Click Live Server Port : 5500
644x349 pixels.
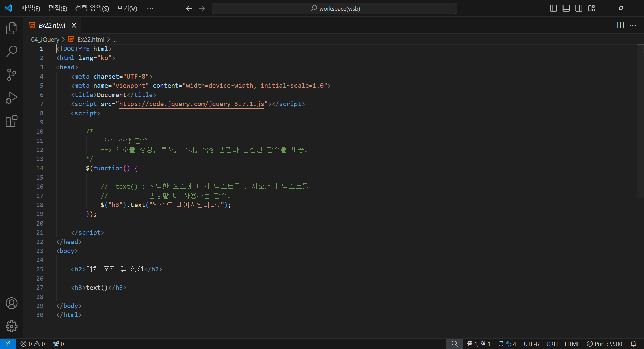[x=604, y=344]
